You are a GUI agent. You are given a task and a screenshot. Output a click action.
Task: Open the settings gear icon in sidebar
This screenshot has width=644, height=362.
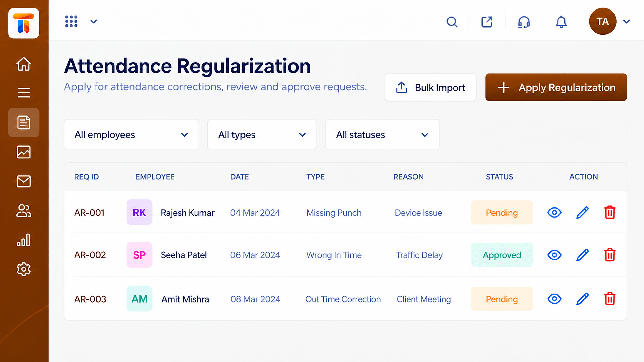[x=24, y=269]
